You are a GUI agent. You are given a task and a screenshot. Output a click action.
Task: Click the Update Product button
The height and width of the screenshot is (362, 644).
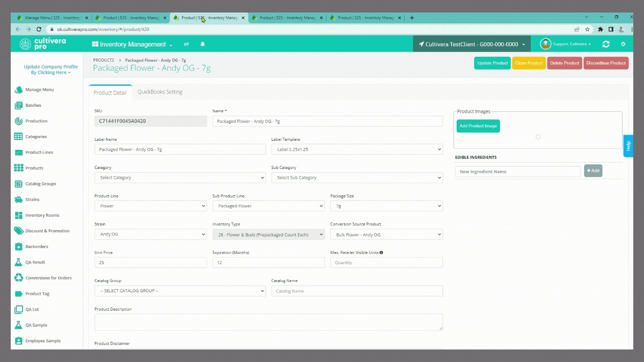[x=492, y=63]
